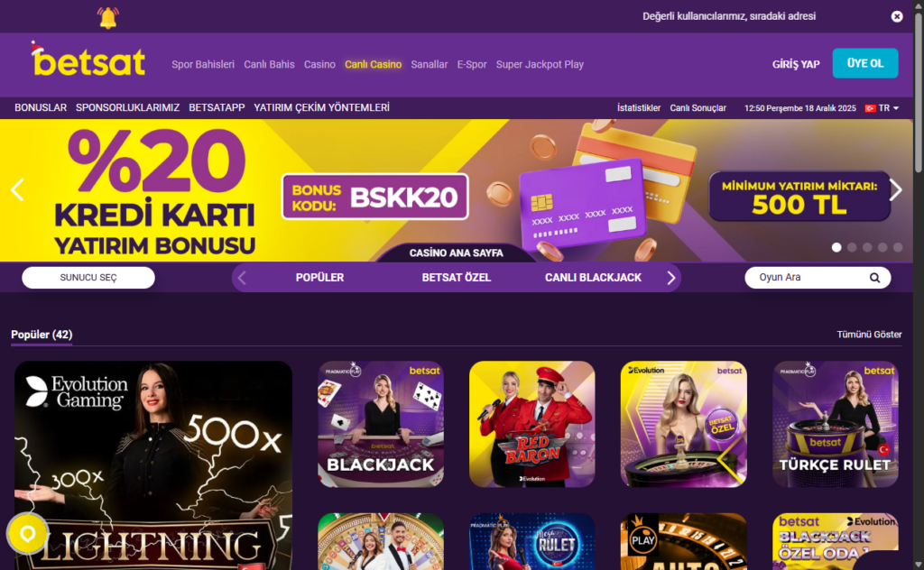Screen dimensions: 924x570
Task: Switch to the CANLI BLACKJACK tab
Action: pyautogui.click(x=593, y=278)
